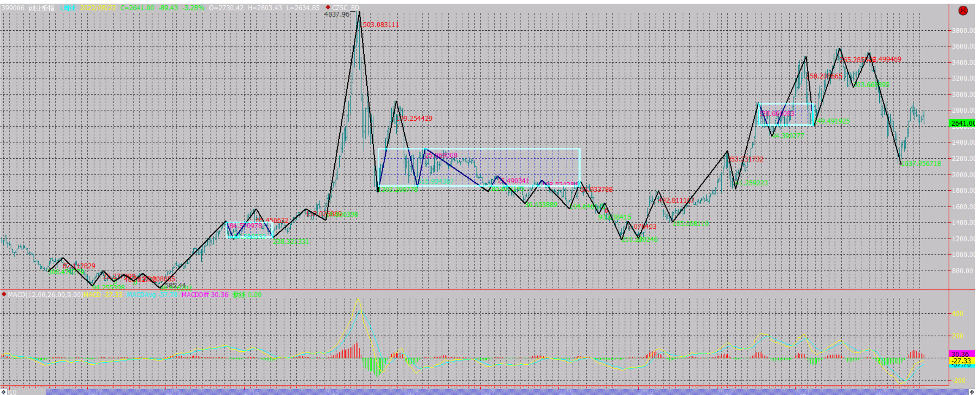
Task: Click the red diamond beside MACD label
Action: (x=4, y=294)
